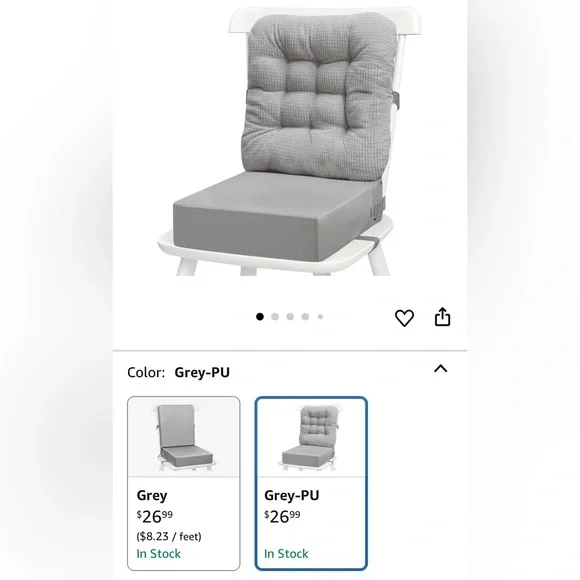Click In Stock under the Grey option
Image resolution: width=580 pixels, height=580 pixels.
(x=159, y=554)
